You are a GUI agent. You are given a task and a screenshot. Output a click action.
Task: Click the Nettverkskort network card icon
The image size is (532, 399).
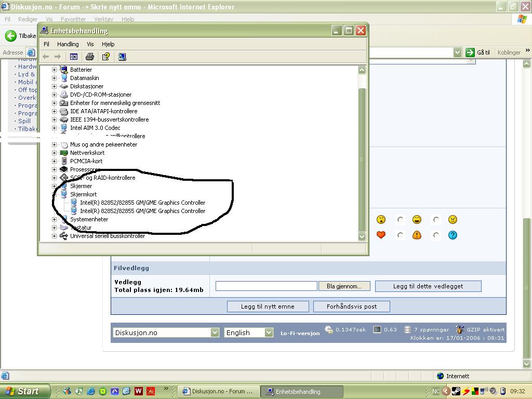click(x=64, y=153)
